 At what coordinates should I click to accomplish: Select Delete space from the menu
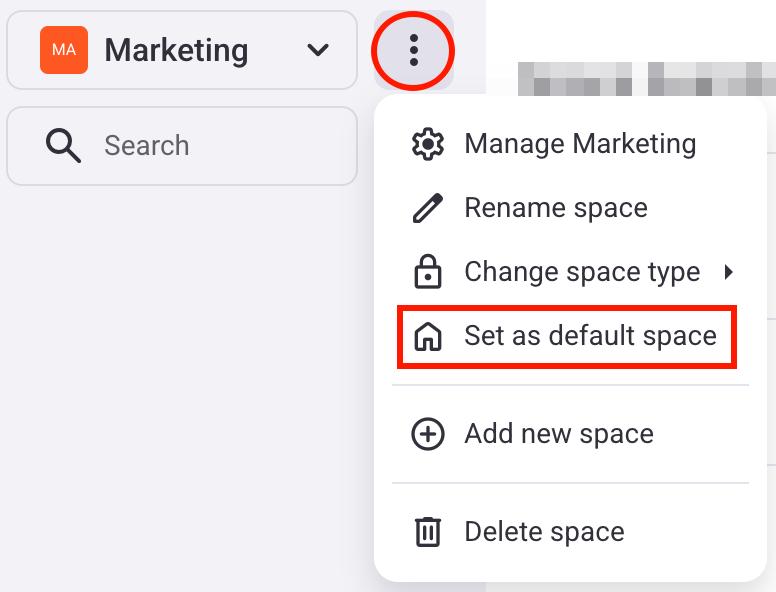point(544,532)
